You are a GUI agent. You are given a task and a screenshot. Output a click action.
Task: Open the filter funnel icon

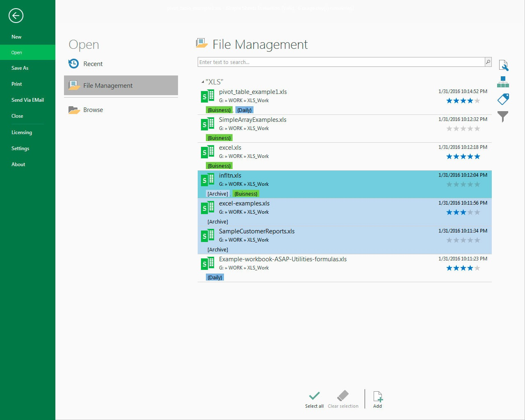pyautogui.click(x=503, y=116)
